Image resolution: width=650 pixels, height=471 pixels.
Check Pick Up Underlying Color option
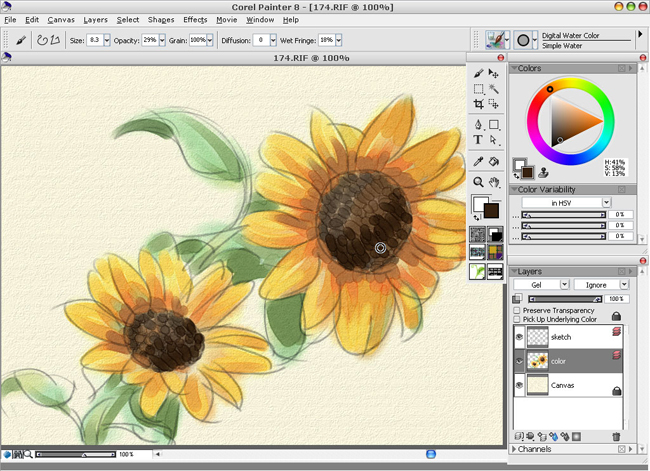click(517, 320)
